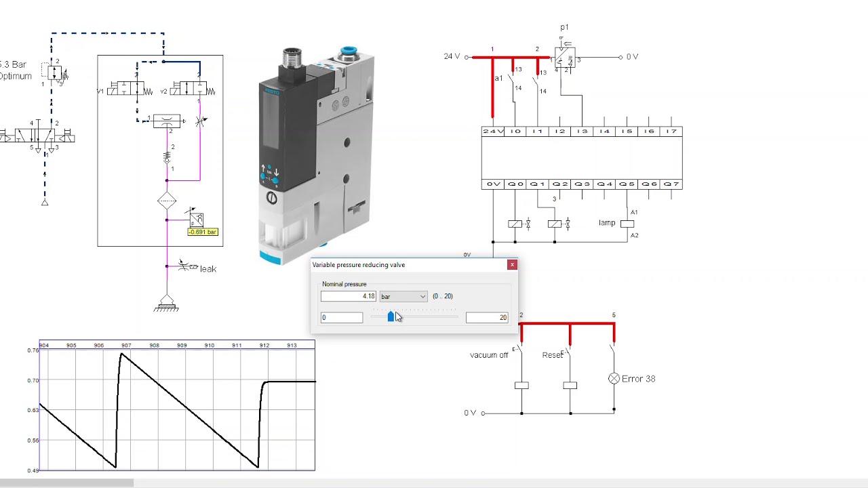Click the relay coil under Reset
This screenshot has width=868, height=488.
570,386
